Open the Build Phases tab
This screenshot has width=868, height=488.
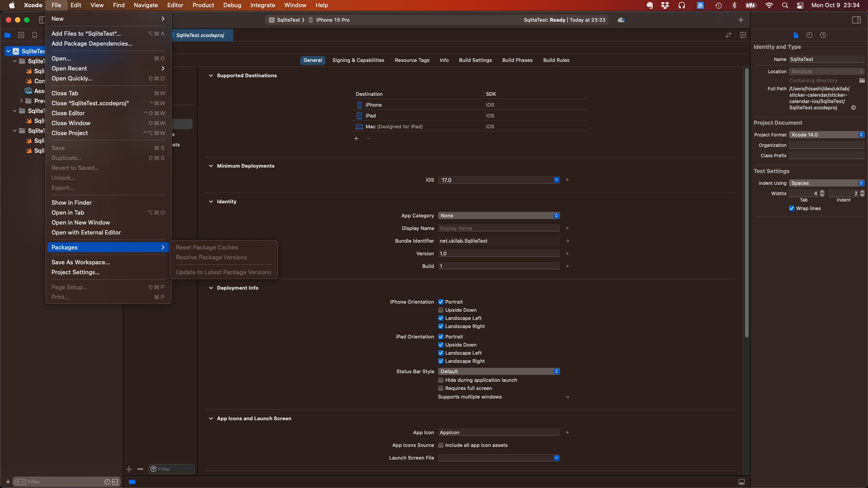click(517, 60)
